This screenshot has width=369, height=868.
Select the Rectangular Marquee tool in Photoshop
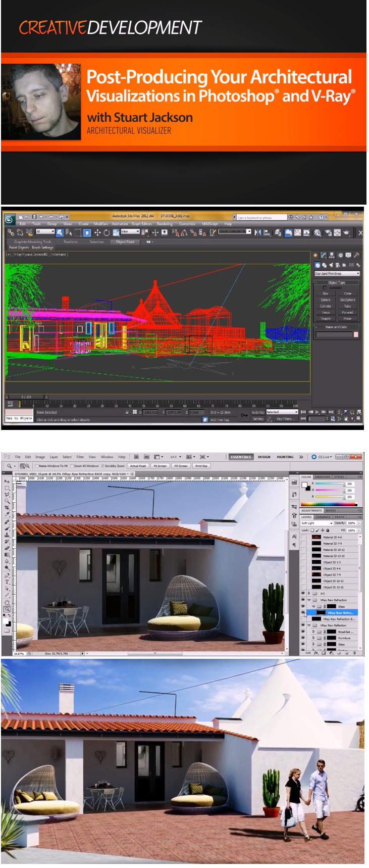(x=7, y=488)
